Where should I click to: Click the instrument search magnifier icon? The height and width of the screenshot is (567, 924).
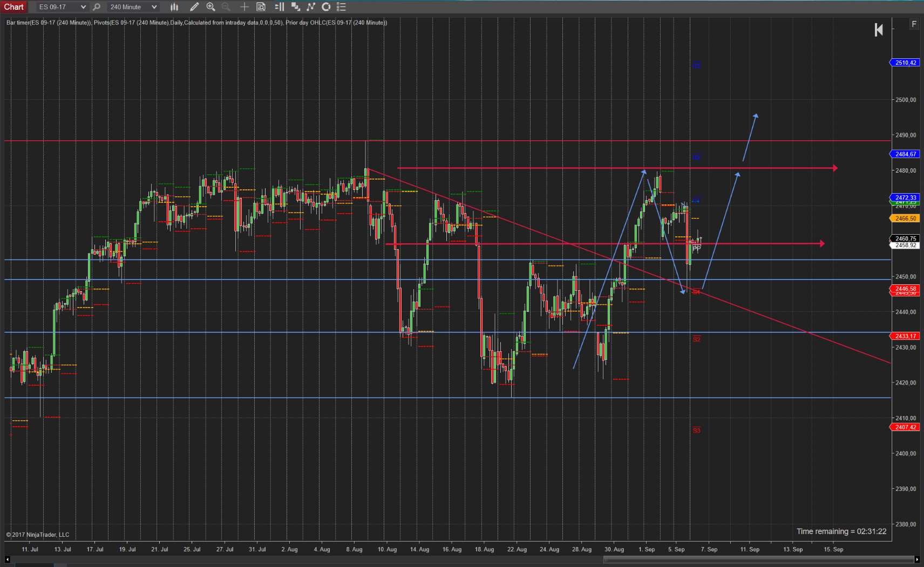pyautogui.click(x=97, y=7)
